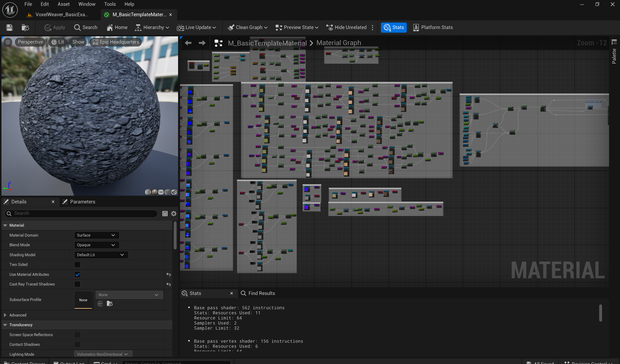
Task: Expand the Advanced section
Action: (x=5, y=315)
